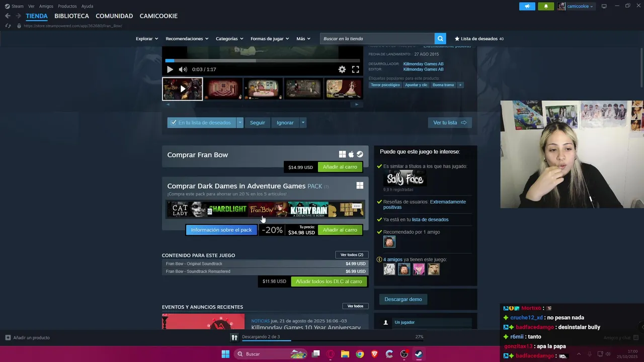This screenshot has height=362, width=644.
Task: Click the Terror psicológico tag
Action: tap(386, 85)
